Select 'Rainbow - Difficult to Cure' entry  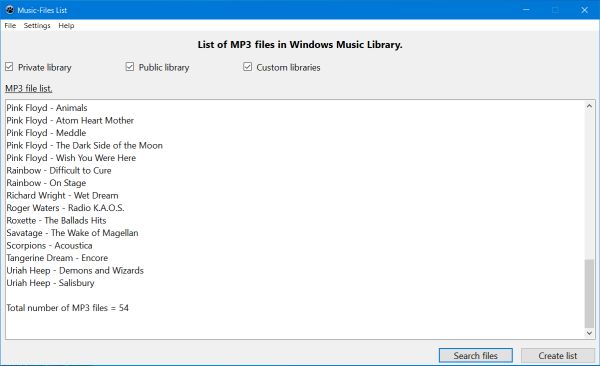[x=59, y=170]
